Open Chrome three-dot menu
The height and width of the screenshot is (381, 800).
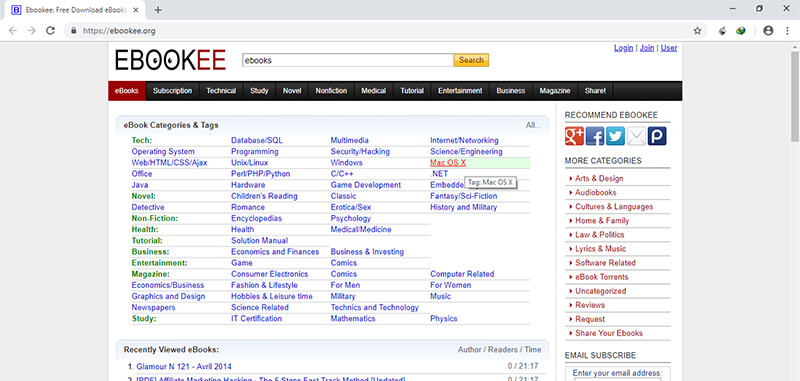(787, 31)
